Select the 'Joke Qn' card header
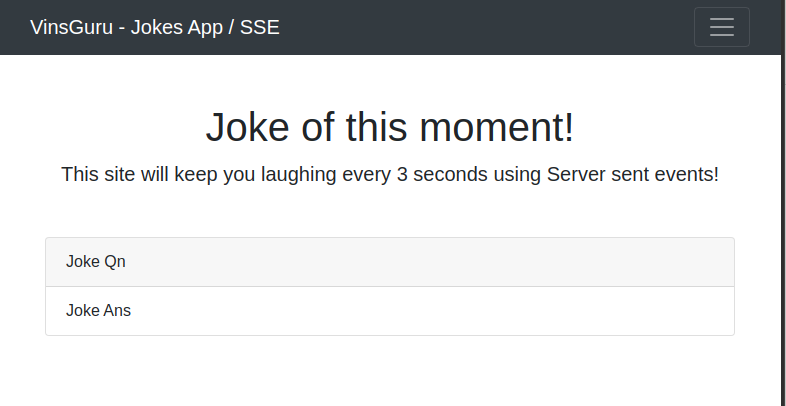 click(390, 262)
